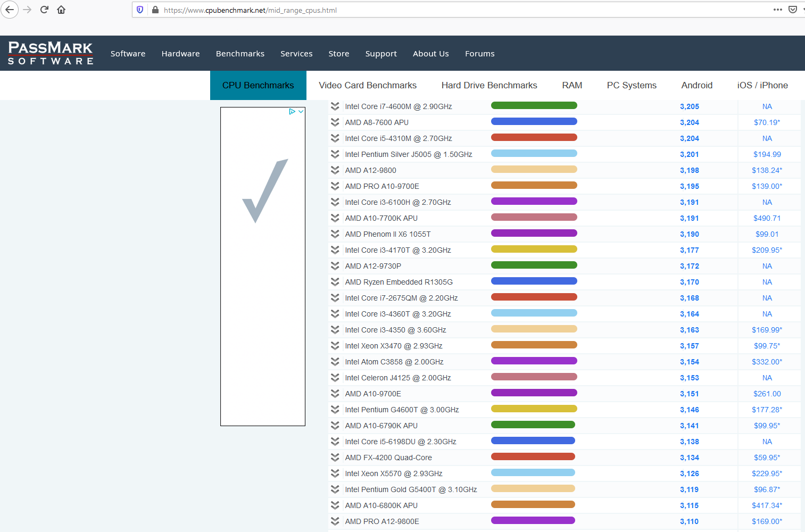Open Intel Core i5-4310M @ 2.70GHz link
The height and width of the screenshot is (532, 805).
(399, 138)
